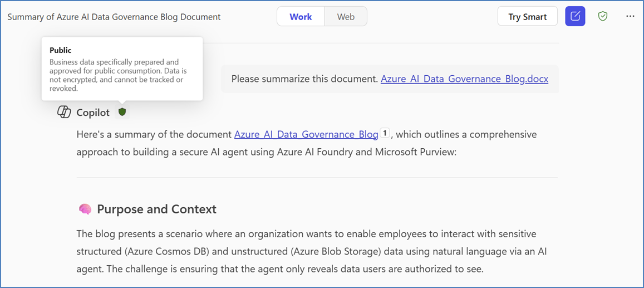Click the conversation title in the header
The width and height of the screenshot is (644, 288).
[114, 17]
